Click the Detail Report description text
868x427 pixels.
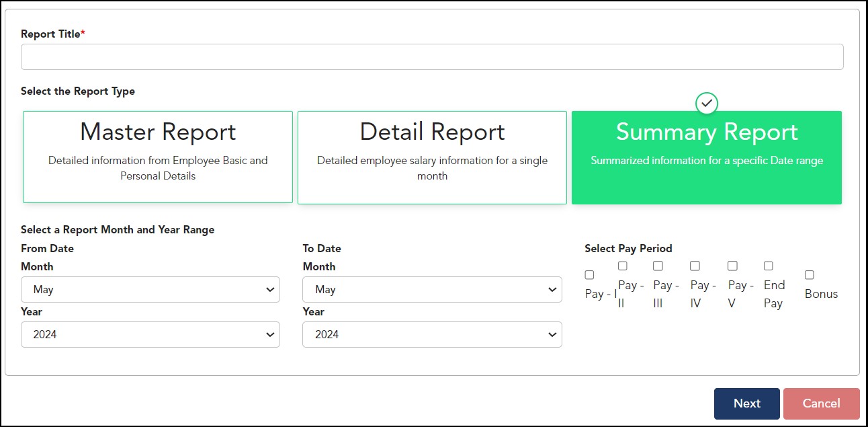pyautogui.click(x=432, y=168)
